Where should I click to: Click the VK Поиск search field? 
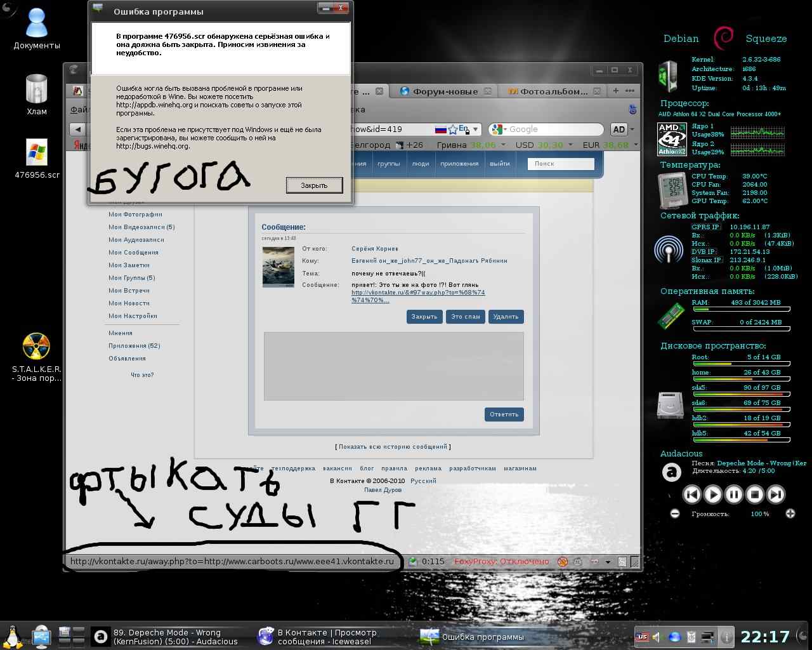coord(561,164)
